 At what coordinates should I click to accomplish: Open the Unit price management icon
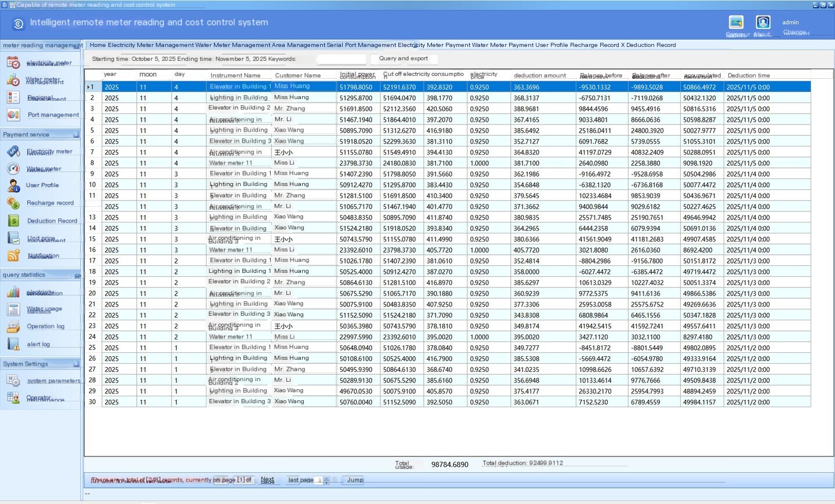point(13,238)
